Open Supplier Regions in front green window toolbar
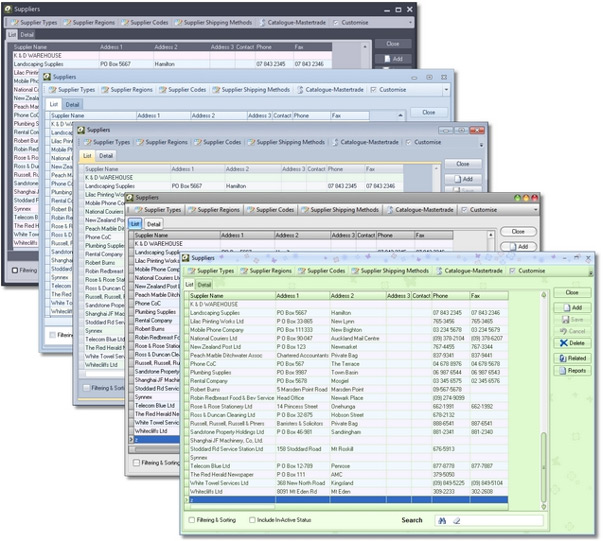 pyautogui.click(x=265, y=271)
